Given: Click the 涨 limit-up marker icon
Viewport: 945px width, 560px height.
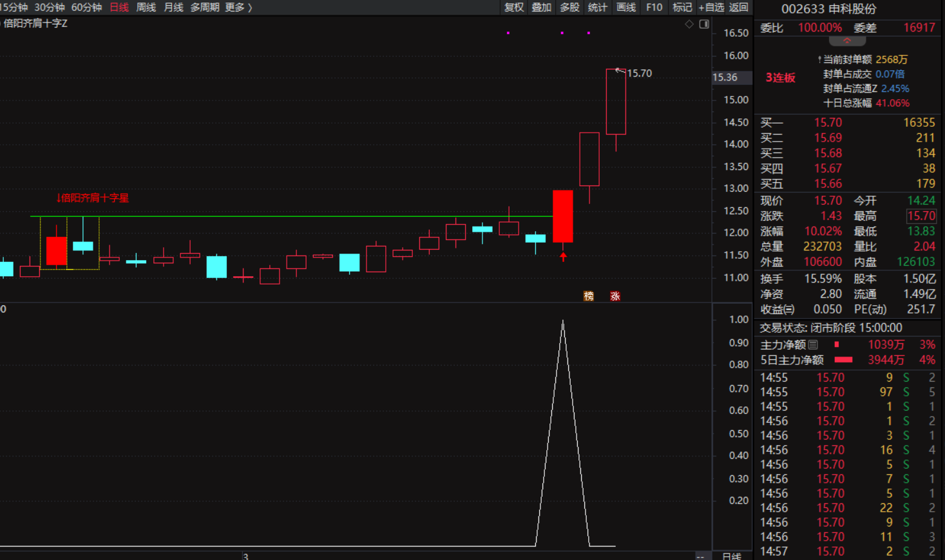Looking at the screenshot, I should [x=615, y=296].
